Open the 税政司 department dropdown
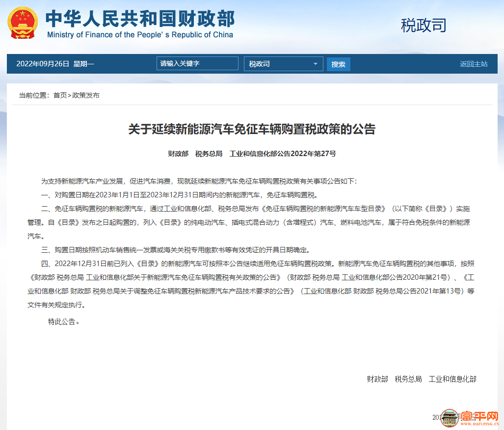The height and width of the screenshot is (430, 504). (x=283, y=64)
